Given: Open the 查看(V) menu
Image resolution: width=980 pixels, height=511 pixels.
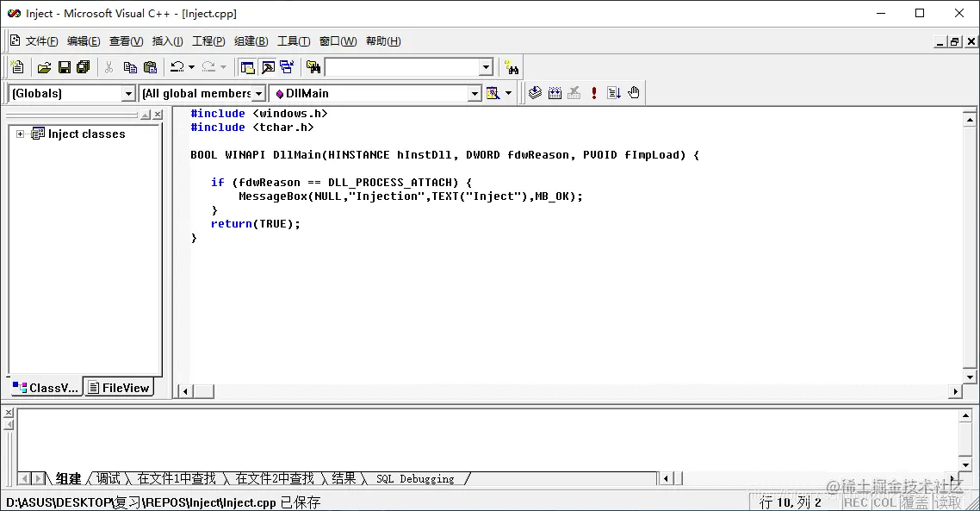Looking at the screenshot, I should pos(127,41).
